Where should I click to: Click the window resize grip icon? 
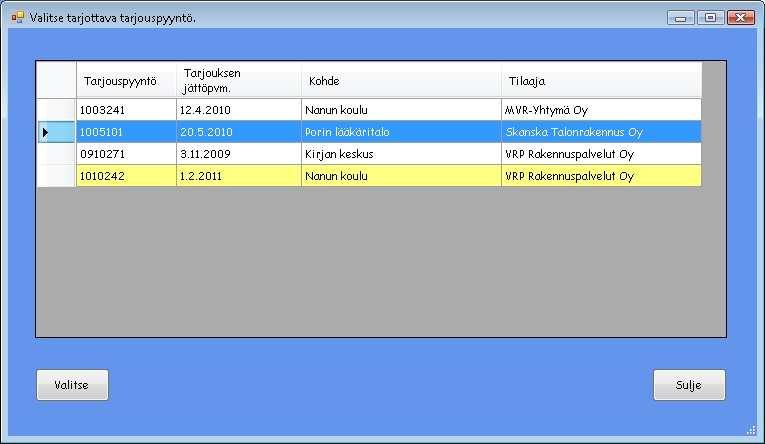point(751,430)
